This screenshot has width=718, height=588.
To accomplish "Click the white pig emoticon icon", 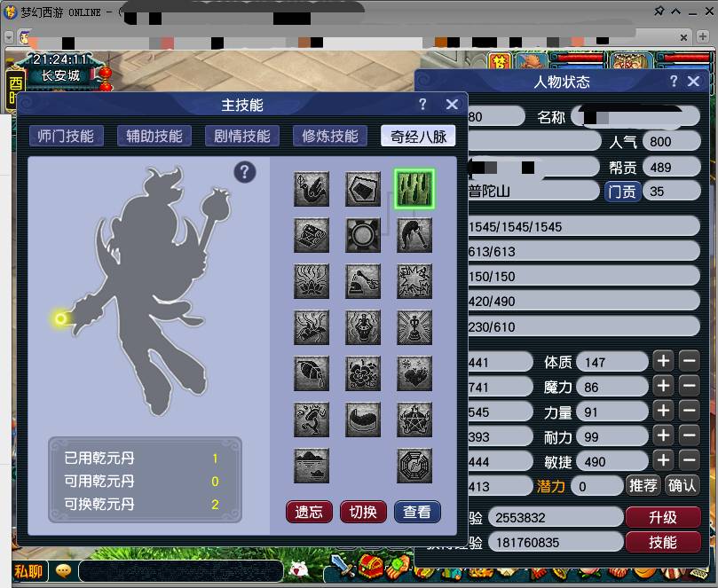I will coord(299,569).
